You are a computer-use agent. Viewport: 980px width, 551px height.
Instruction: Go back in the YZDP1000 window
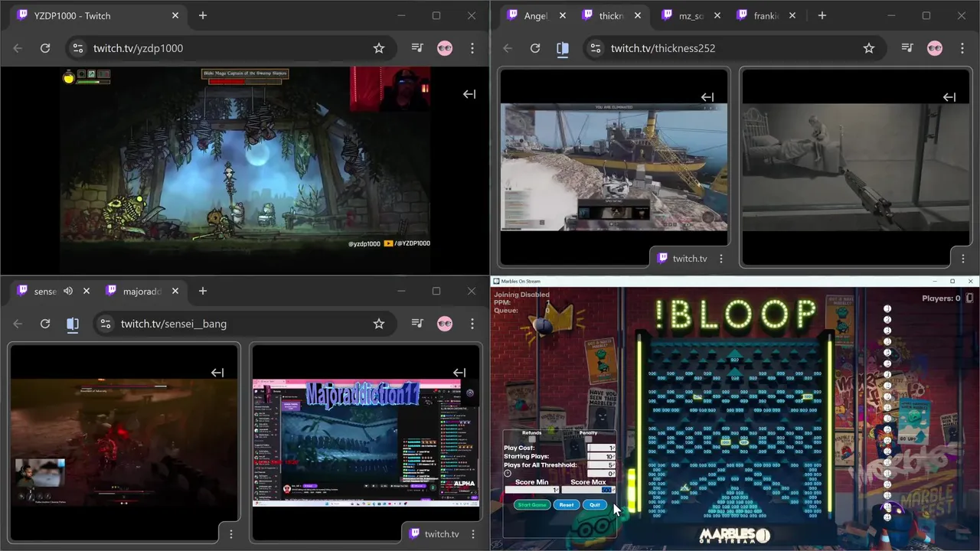click(x=18, y=48)
